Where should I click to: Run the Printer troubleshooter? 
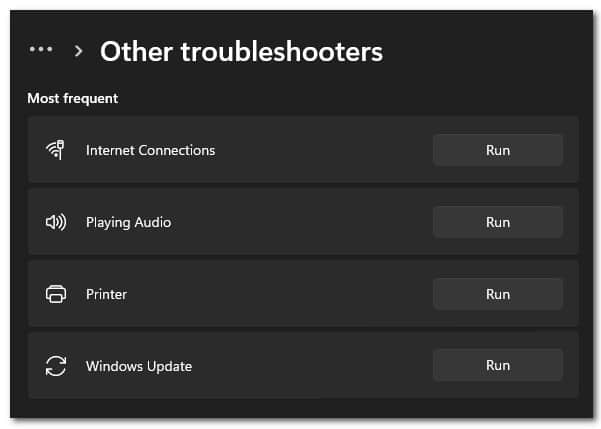click(x=498, y=294)
